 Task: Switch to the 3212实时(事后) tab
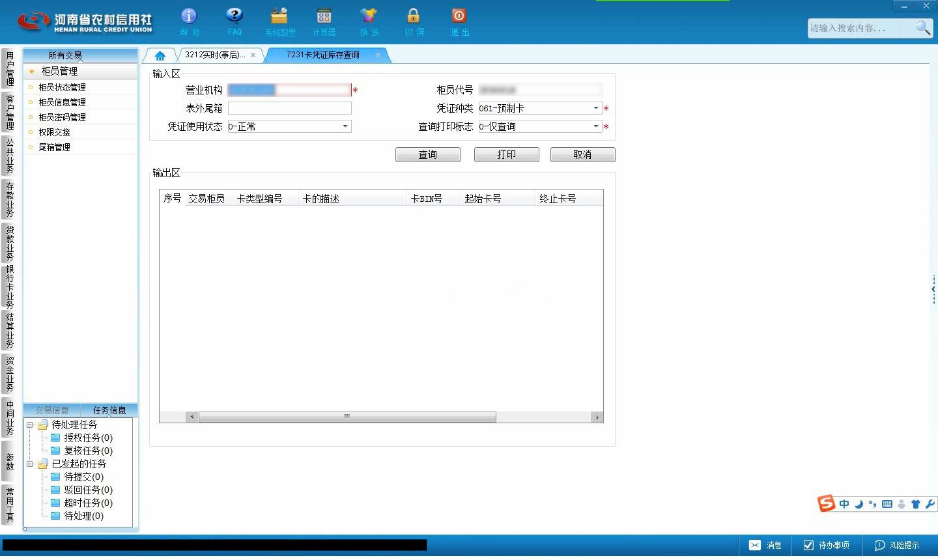(215, 55)
